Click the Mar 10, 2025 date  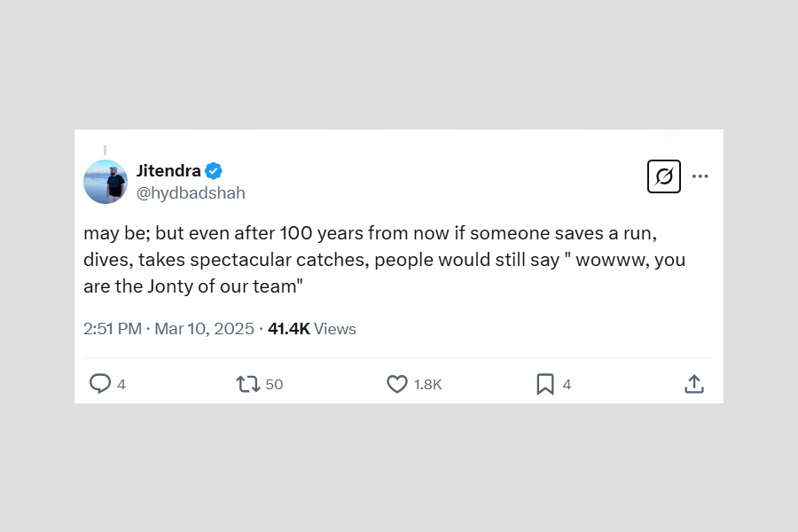pyautogui.click(x=204, y=329)
